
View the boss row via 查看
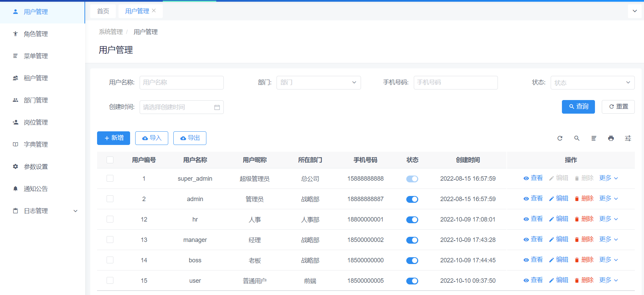pos(533,260)
